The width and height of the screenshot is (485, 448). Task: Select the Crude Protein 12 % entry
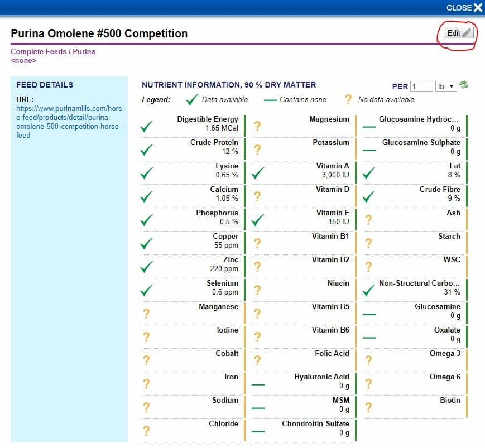click(x=214, y=147)
